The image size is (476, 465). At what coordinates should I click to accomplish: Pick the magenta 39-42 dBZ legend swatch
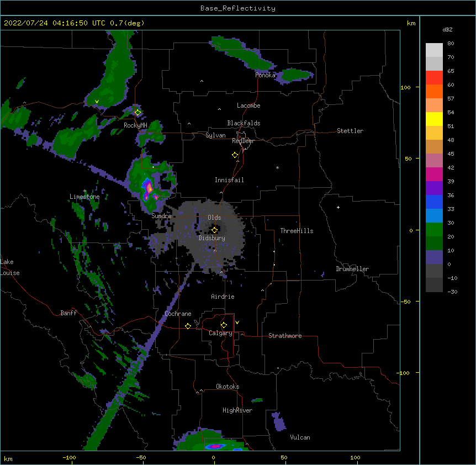tap(434, 174)
